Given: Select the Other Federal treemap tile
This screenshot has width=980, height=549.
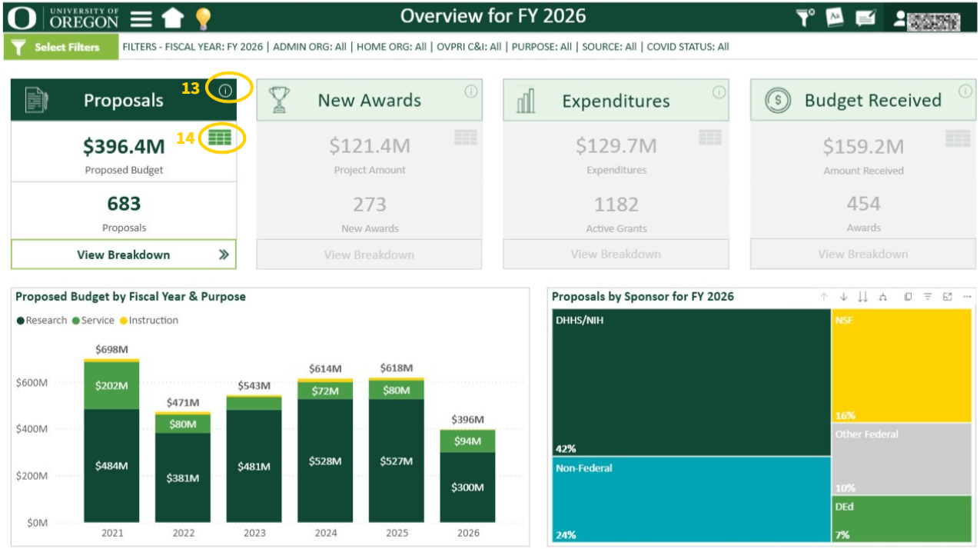Looking at the screenshot, I should click(902, 459).
